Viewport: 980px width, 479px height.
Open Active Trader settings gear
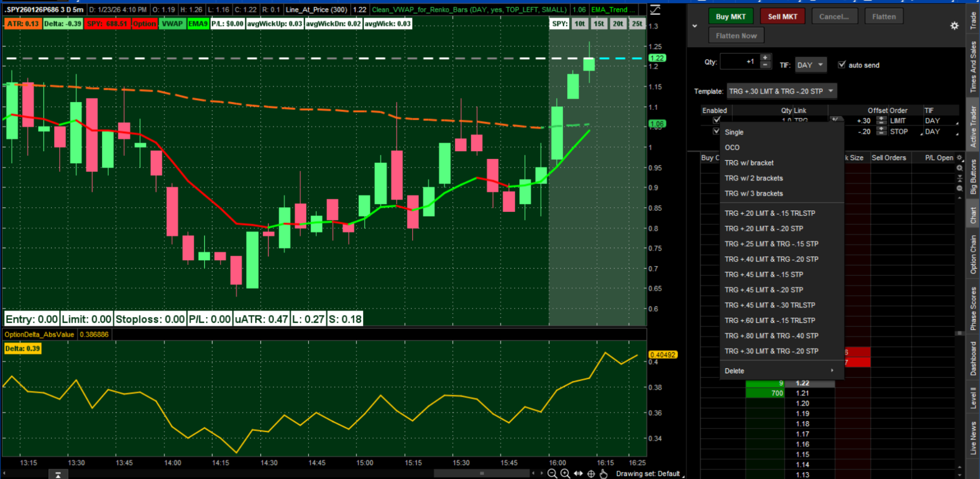click(954, 26)
